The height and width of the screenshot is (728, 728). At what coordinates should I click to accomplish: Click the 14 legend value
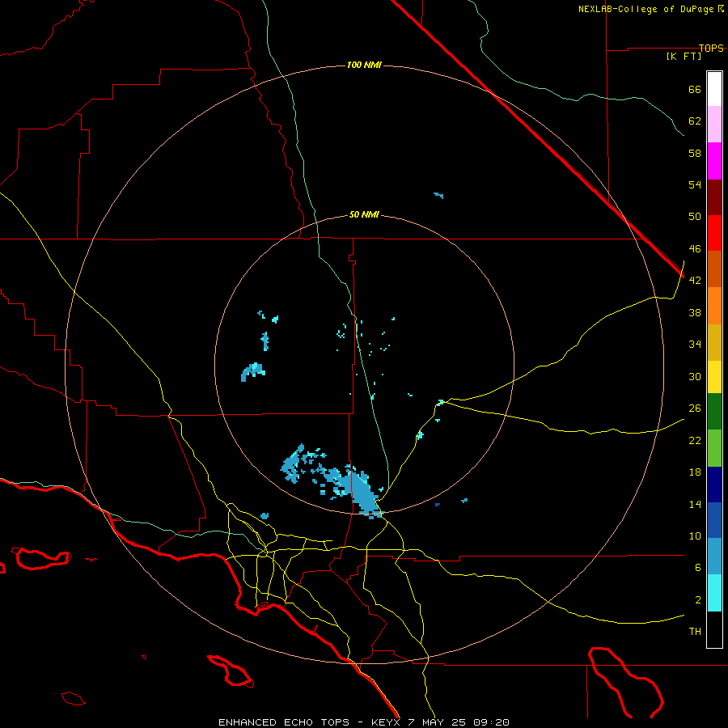[x=695, y=504]
